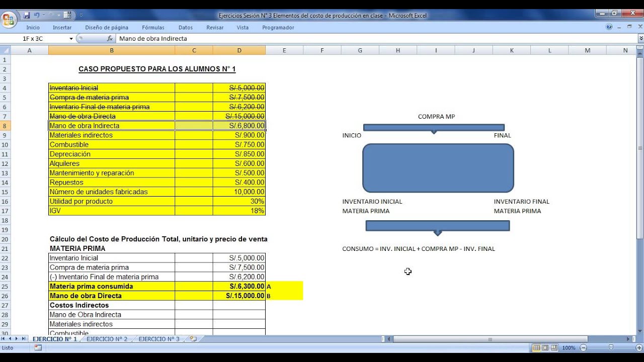
Task: Select the Alquileres cell
Action: [112, 163]
